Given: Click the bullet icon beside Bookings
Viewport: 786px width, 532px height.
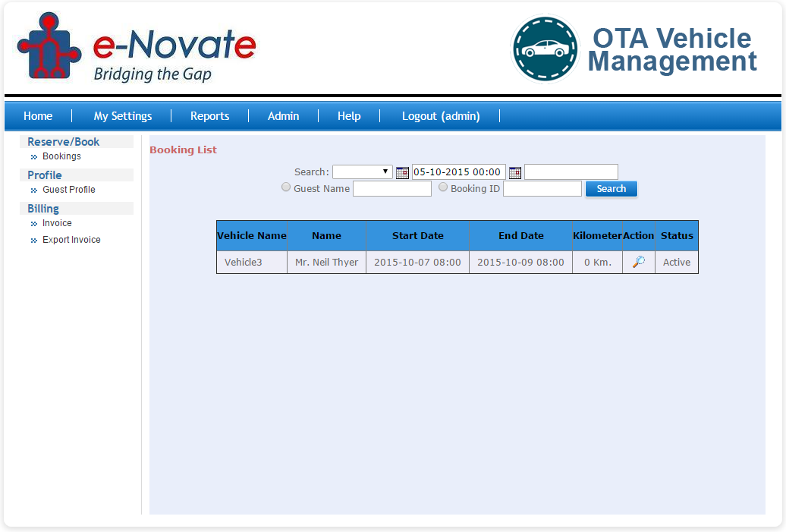Looking at the screenshot, I should coord(33,156).
